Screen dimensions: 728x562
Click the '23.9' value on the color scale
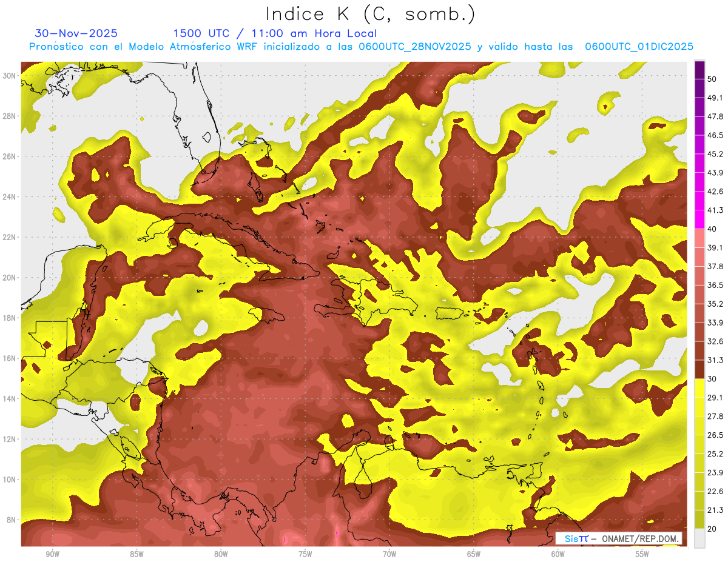point(715,473)
